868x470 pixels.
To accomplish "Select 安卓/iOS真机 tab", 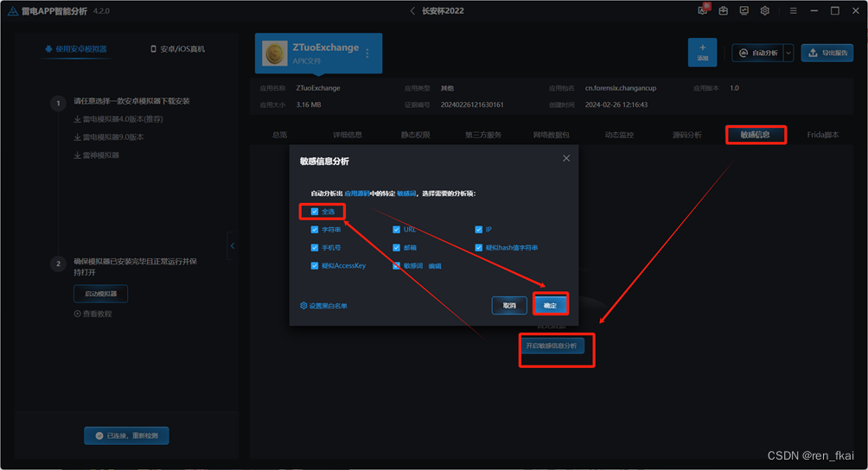I will pos(178,49).
